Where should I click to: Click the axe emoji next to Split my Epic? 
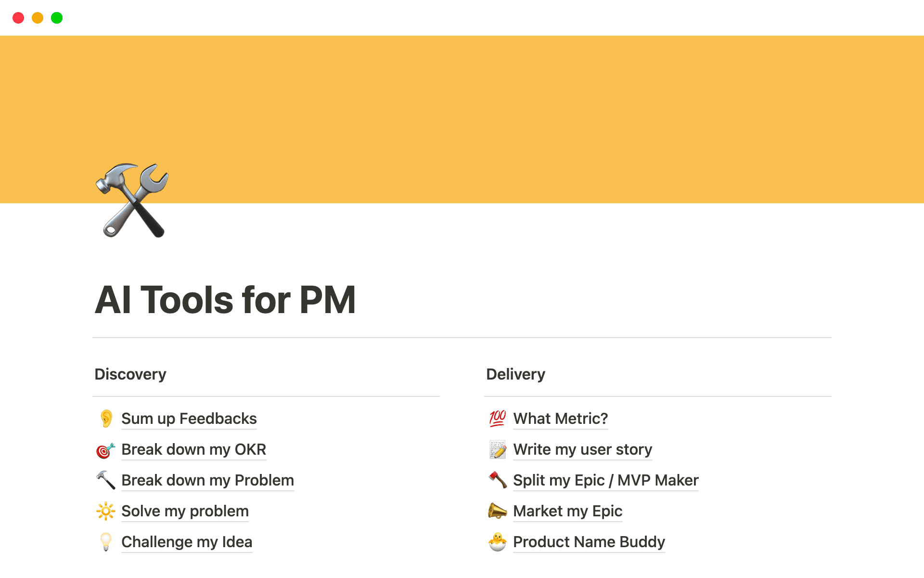(497, 480)
